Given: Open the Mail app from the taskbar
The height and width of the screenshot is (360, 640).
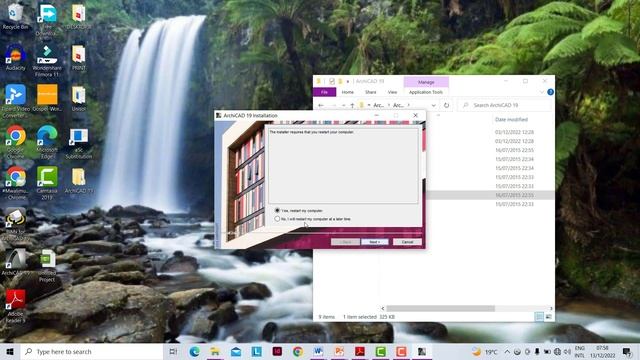Looking at the screenshot, I should 236,351.
